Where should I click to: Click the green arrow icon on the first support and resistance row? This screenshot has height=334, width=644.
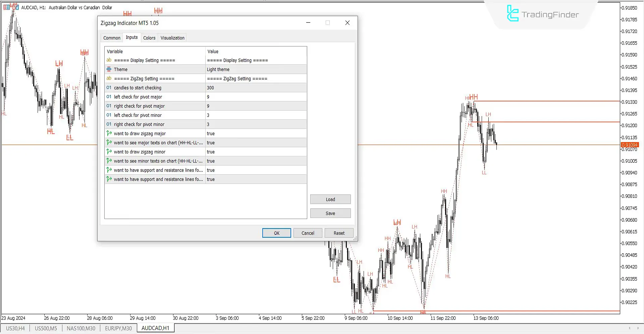pyautogui.click(x=109, y=170)
